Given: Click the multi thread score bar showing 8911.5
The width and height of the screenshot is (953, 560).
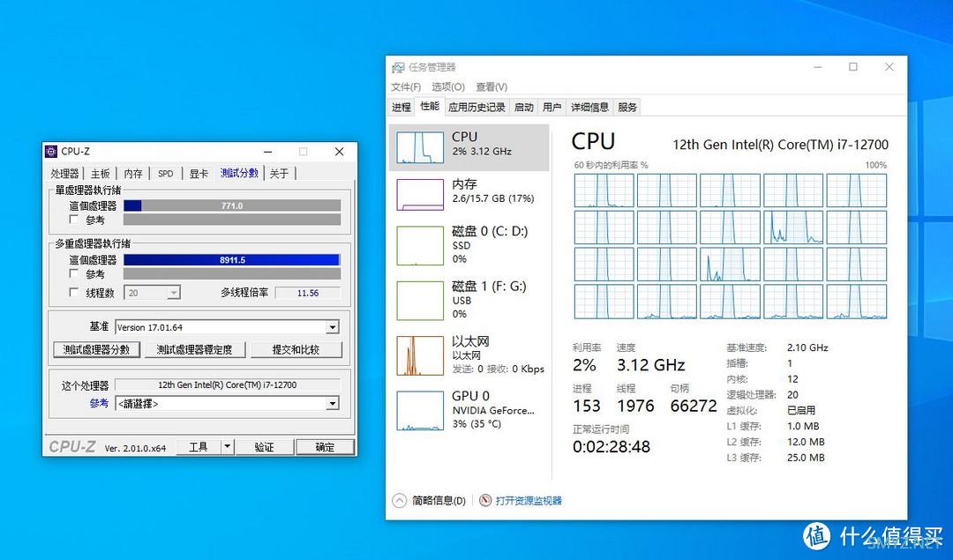Looking at the screenshot, I should (232, 260).
